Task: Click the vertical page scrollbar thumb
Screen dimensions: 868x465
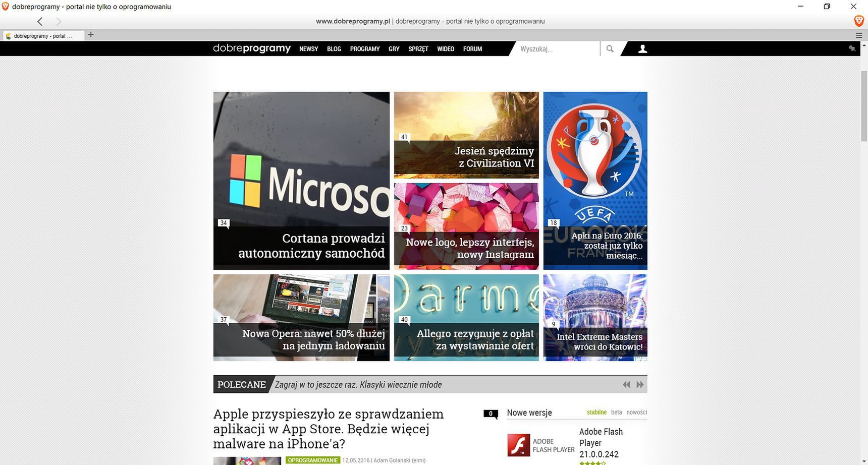Action: pos(864,106)
